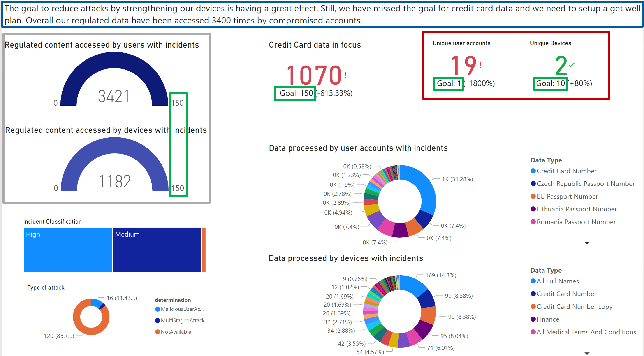Viewport: 644px width, 356px height.
Task: Click the warning icon next to Unique user accounts
Action: (x=480, y=64)
